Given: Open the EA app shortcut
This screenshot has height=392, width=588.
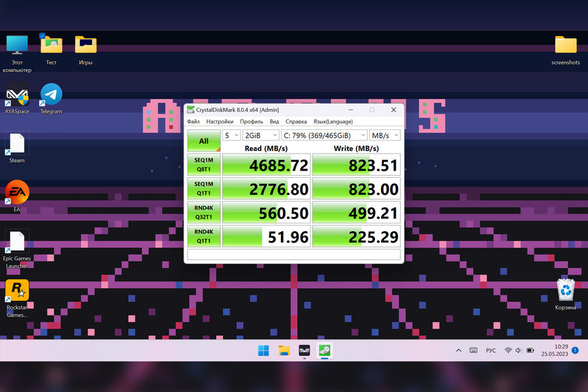Looking at the screenshot, I should pos(17,193).
